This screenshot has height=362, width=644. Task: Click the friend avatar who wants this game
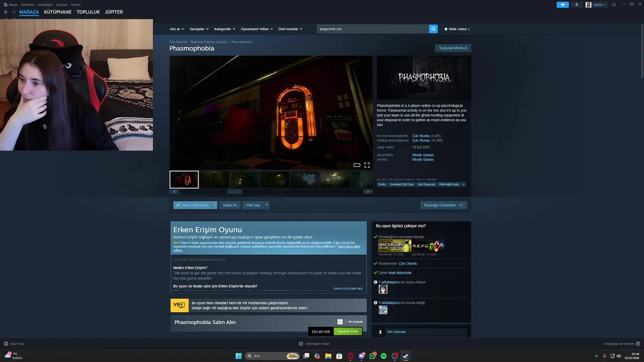coord(383,290)
